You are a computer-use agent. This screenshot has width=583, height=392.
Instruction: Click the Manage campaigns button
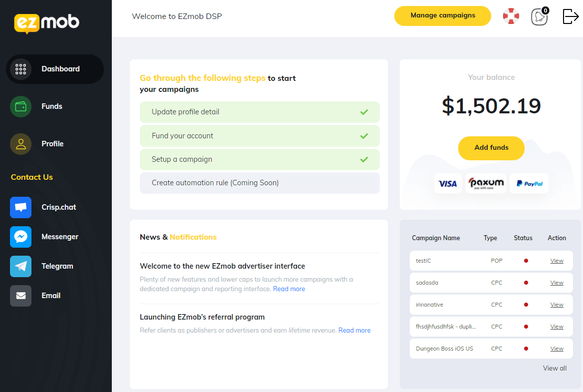coord(442,15)
